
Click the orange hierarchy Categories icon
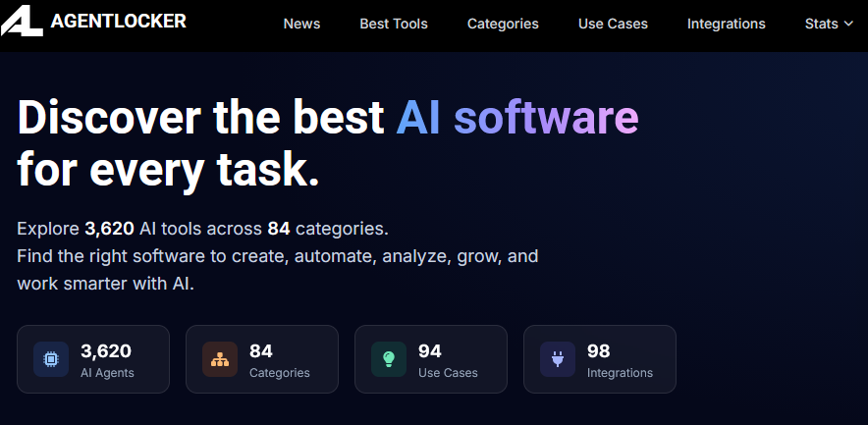220,359
